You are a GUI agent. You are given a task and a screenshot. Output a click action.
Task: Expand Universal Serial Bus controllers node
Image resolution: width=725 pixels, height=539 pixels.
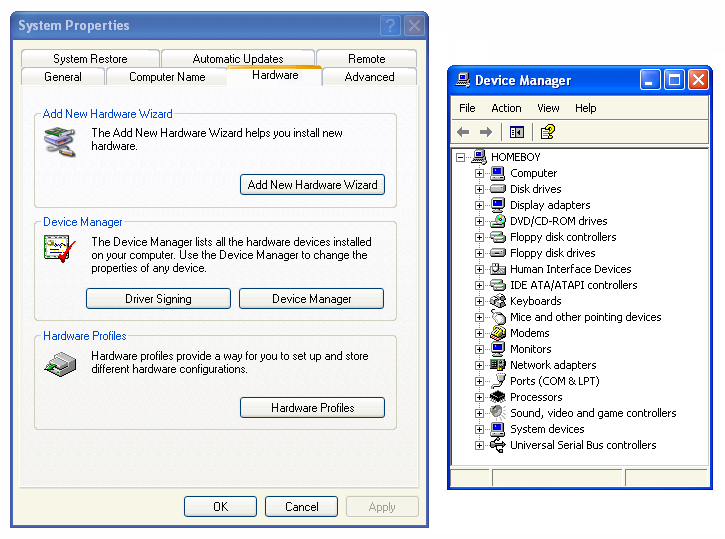click(x=480, y=445)
